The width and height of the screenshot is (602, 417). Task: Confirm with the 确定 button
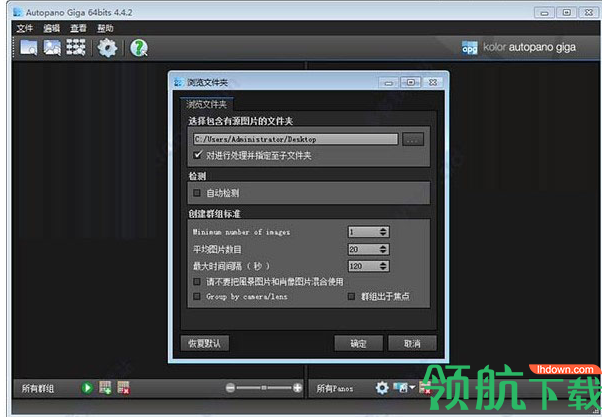point(359,343)
